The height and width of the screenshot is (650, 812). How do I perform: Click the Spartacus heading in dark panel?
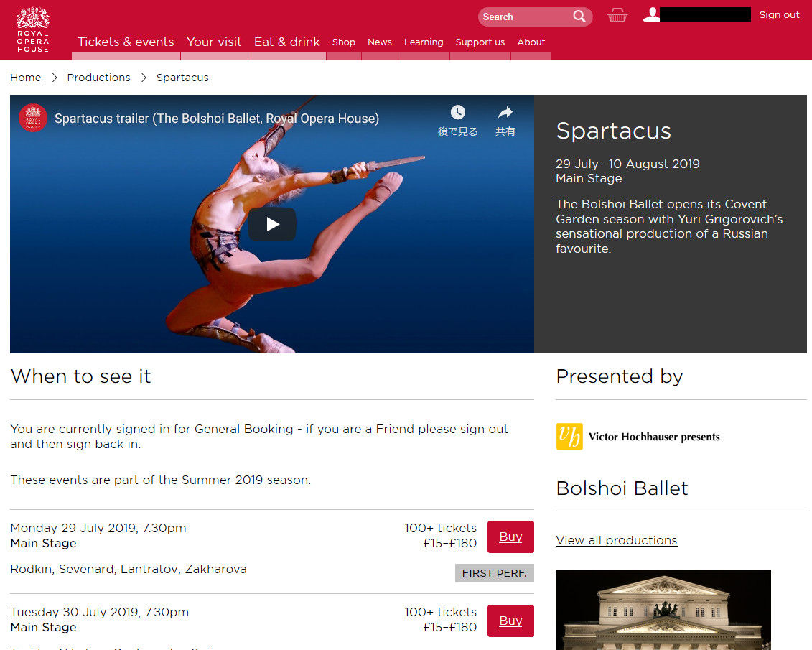pyautogui.click(x=613, y=131)
